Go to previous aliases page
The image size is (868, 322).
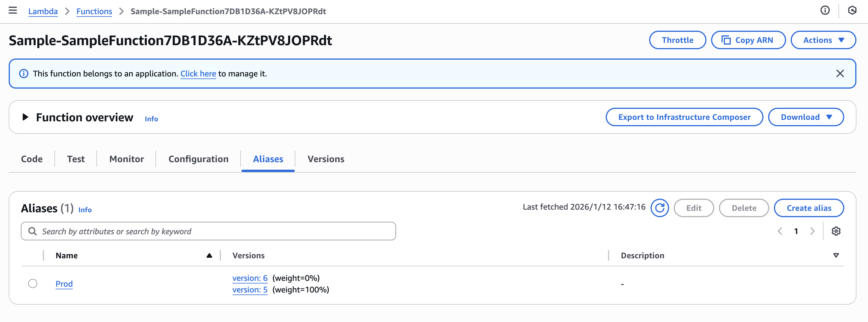pos(780,231)
